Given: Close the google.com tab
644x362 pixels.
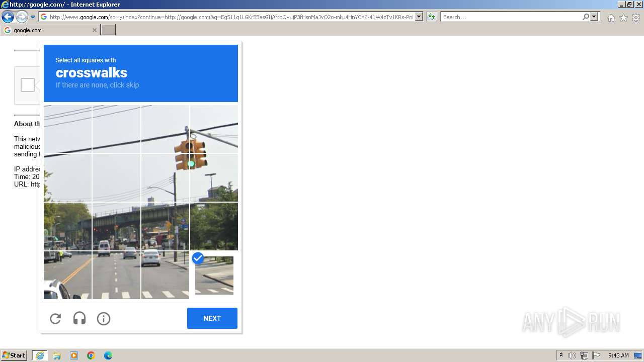Looking at the screenshot, I should [94, 30].
